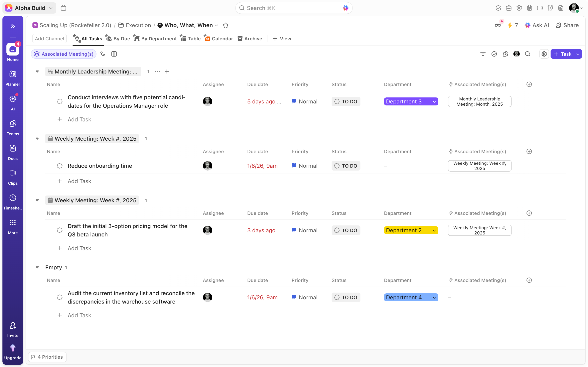The height and width of the screenshot is (367, 588).
Task: Expand the sidebar with the double-chevron icon
Action: point(13,26)
